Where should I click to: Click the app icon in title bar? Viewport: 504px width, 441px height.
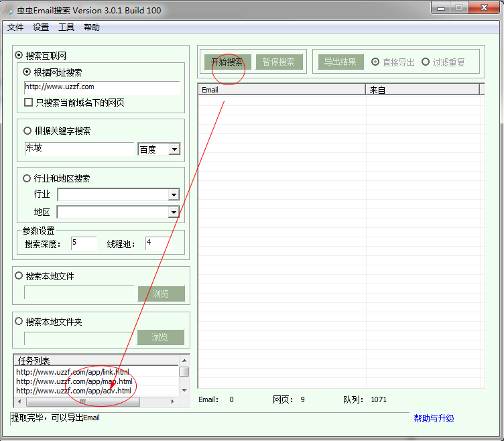[x=8, y=10]
